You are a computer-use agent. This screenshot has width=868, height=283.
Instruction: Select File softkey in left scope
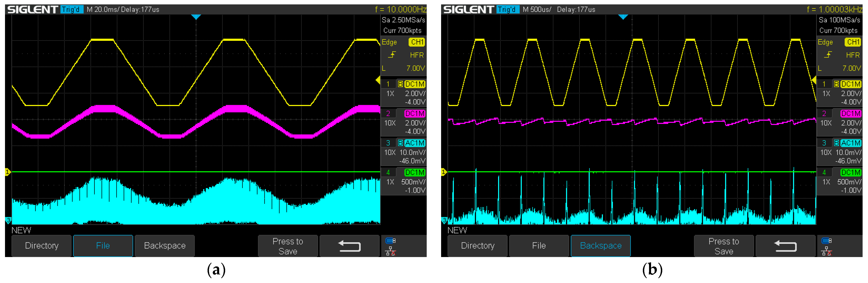(103, 246)
